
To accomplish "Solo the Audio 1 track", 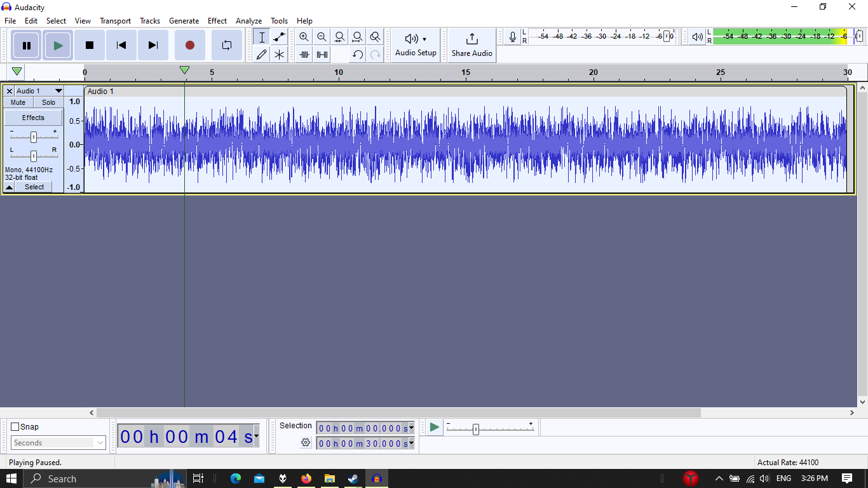I will [x=49, y=102].
